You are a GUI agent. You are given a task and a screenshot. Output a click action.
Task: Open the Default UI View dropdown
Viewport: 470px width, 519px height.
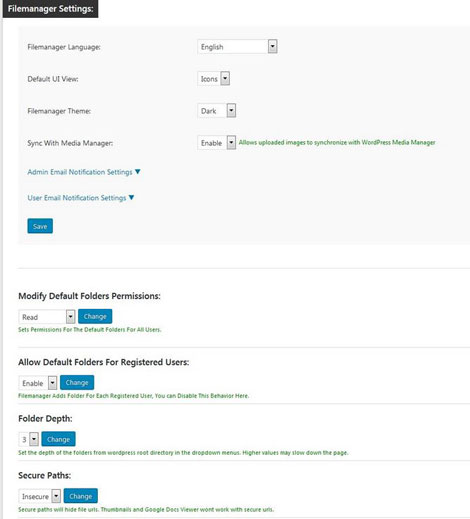(213, 79)
